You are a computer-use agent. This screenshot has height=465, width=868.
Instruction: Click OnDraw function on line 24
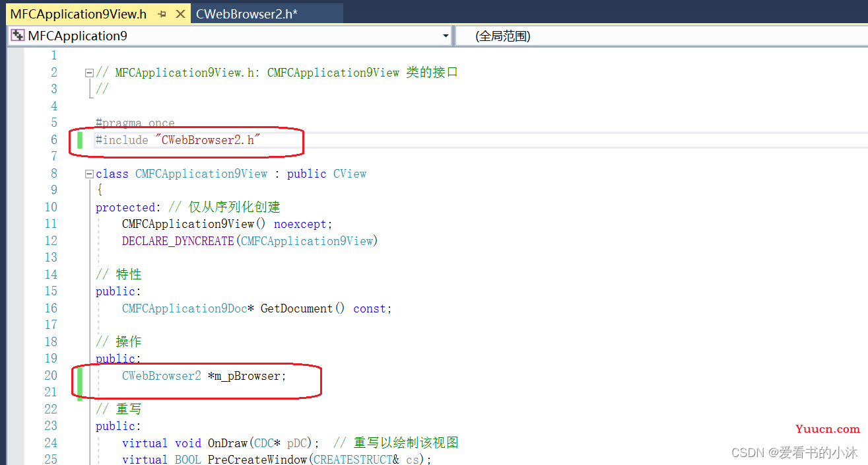[x=228, y=443]
